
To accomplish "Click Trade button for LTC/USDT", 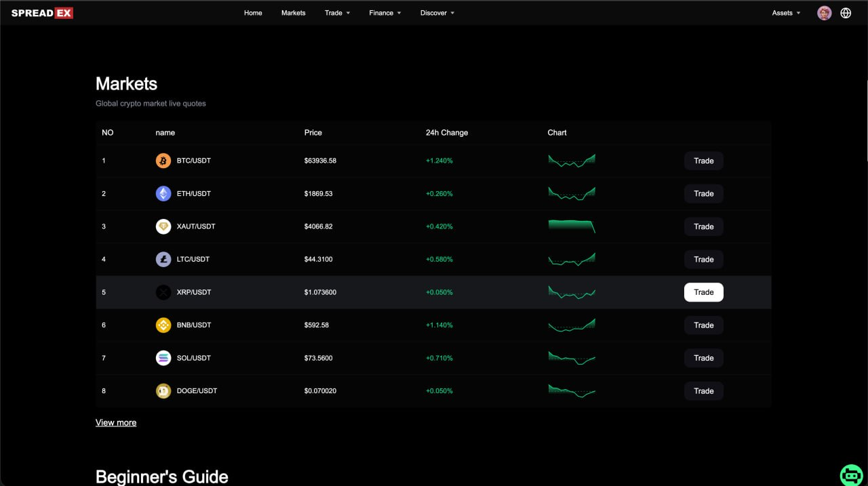I will coord(704,260).
